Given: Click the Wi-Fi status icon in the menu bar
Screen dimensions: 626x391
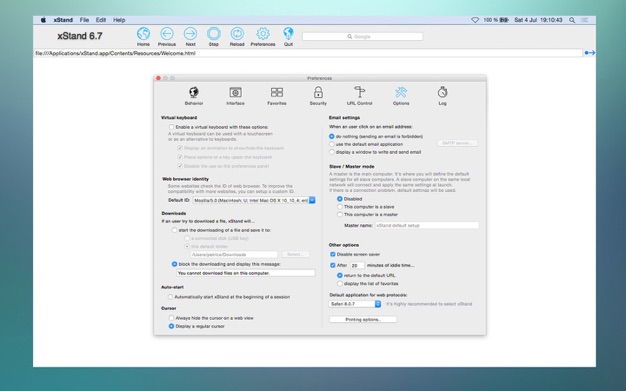Looking at the screenshot, I should (x=475, y=20).
